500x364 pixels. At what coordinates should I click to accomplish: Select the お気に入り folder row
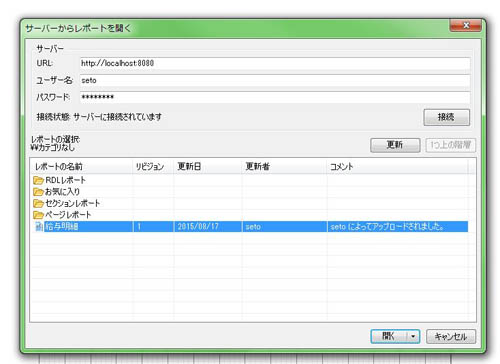pyautogui.click(x=249, y=192)
